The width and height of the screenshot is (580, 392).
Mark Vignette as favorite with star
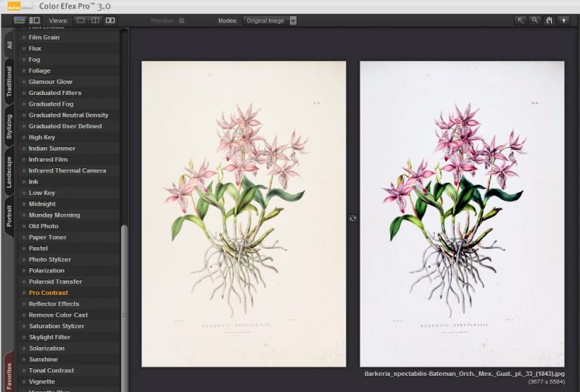(24, 381)
